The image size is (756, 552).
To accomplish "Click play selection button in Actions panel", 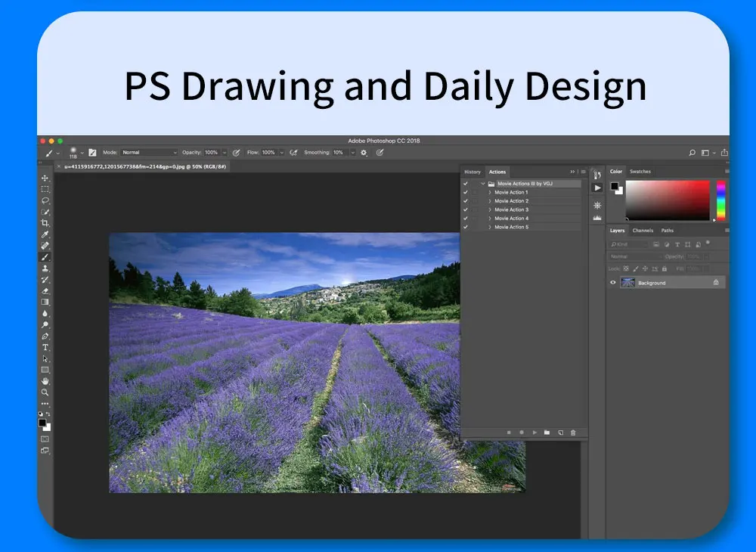I will click(534, 433).
